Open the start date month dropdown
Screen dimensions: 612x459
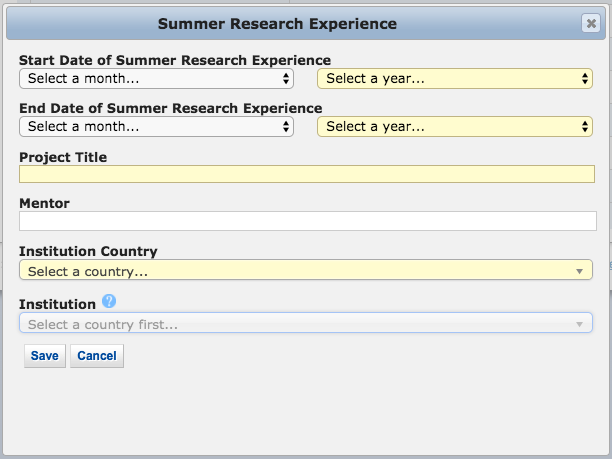156,78
